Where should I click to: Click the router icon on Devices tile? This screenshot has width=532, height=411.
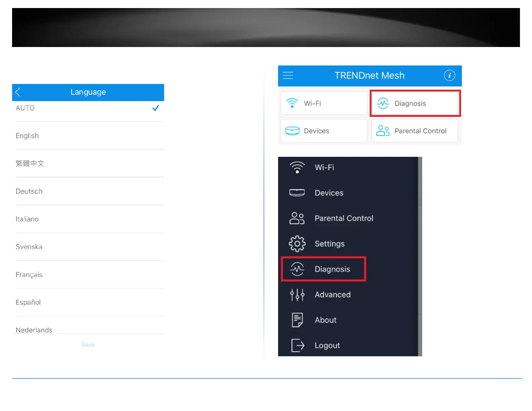coord(292,131)
